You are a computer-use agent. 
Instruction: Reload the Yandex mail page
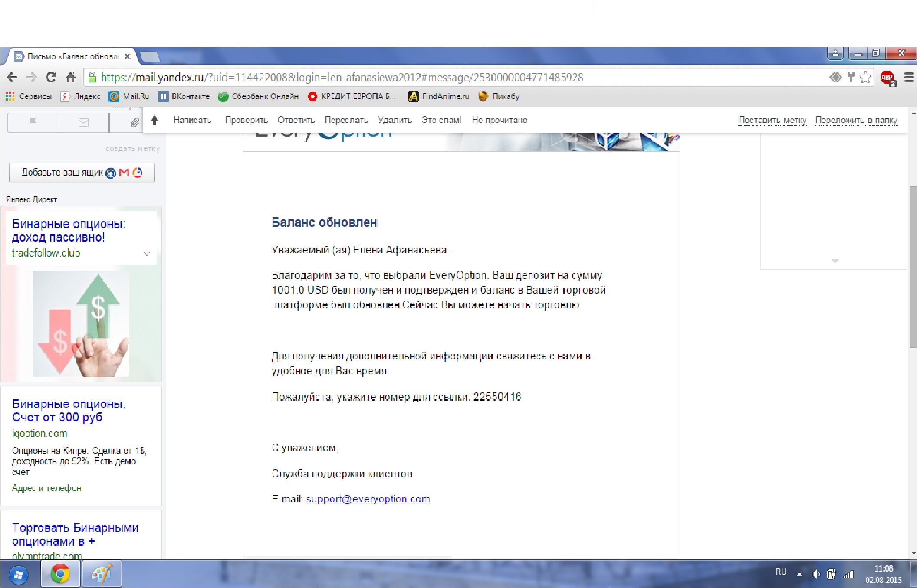(51, 77)
